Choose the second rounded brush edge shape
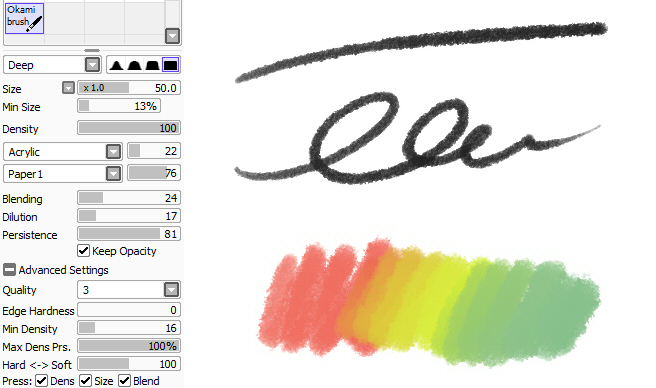The image size is (656, 388). click(134, 65)
